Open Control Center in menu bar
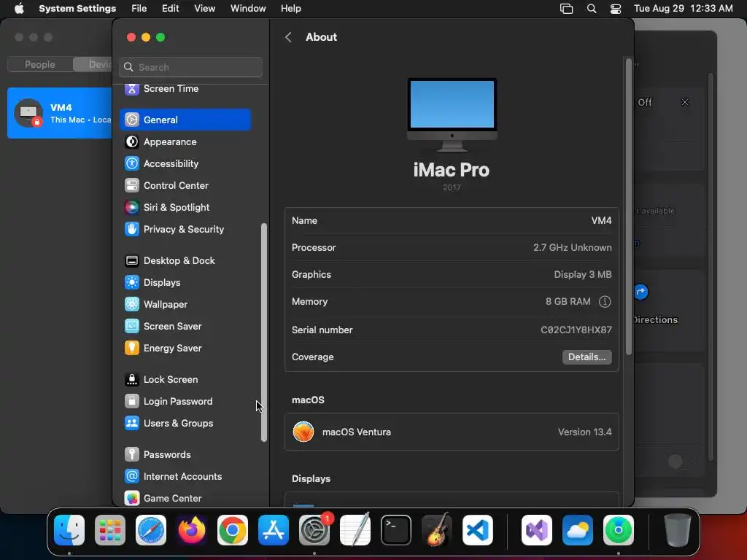Image resolution: width=747 pixels, height=560 pixels. [616, 9]
